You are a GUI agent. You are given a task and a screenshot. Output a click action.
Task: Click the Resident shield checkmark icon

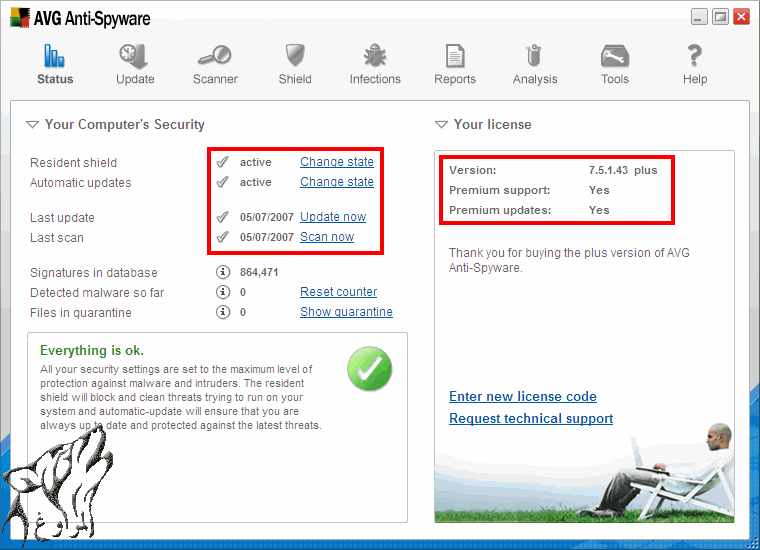pyautogui.click(x=222, y=162)
